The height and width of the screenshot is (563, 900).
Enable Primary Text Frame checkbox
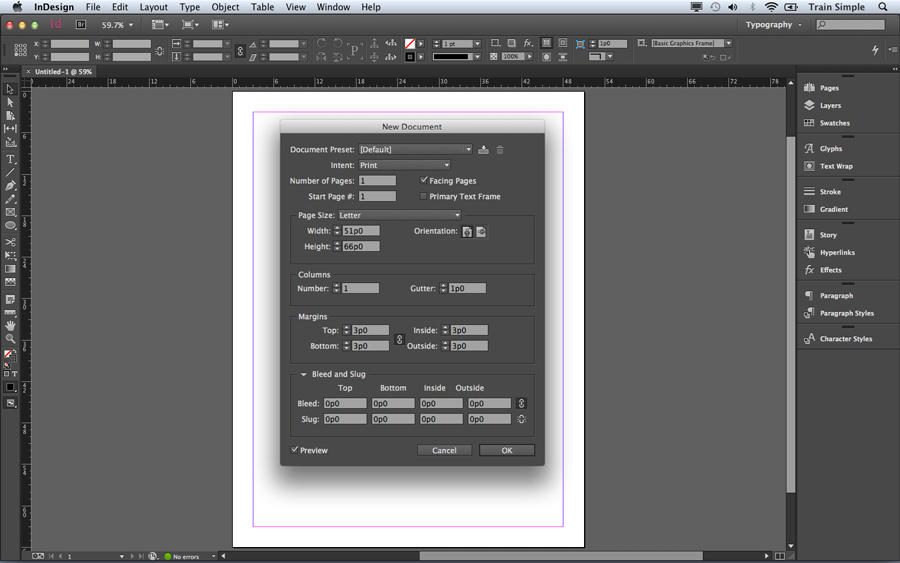(x=424, y=196)
